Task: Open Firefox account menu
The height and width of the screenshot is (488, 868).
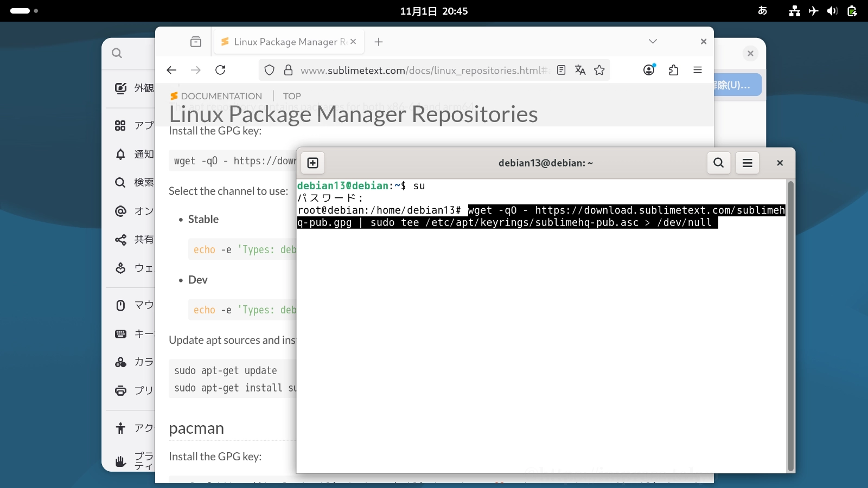Action: click(x=649, y=70)
